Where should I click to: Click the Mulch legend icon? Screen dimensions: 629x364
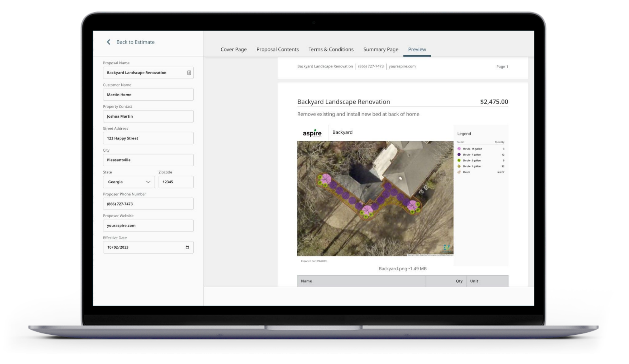tap(459, 172)
